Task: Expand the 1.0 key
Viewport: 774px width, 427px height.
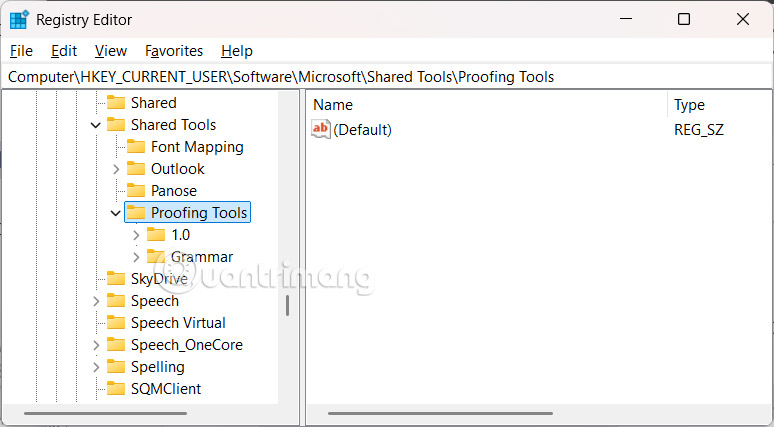Action: (136, 235)
